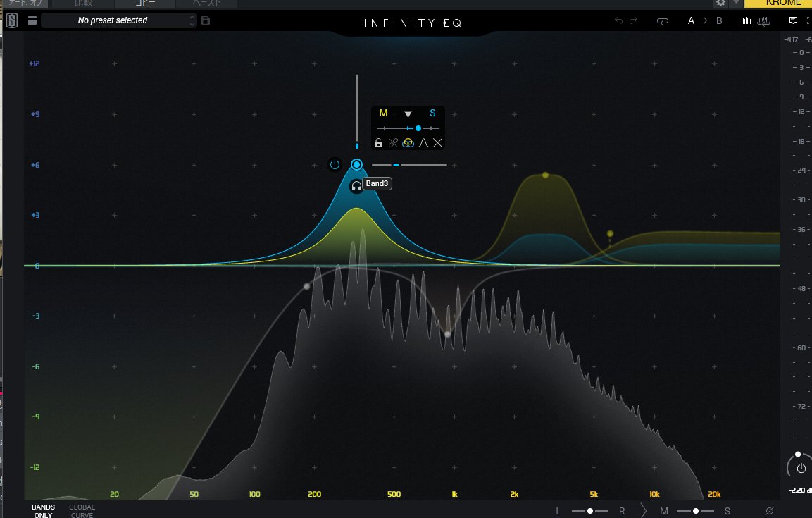This screenshot has height=518, width=812.
Task: Click the コピー host toolbar tab
Action: (x=145, y=3)
